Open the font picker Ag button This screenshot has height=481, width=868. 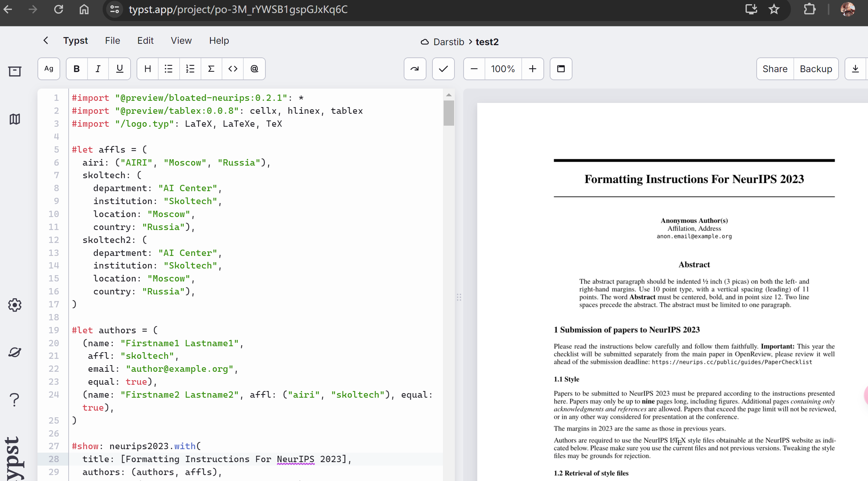coord(49,69)
